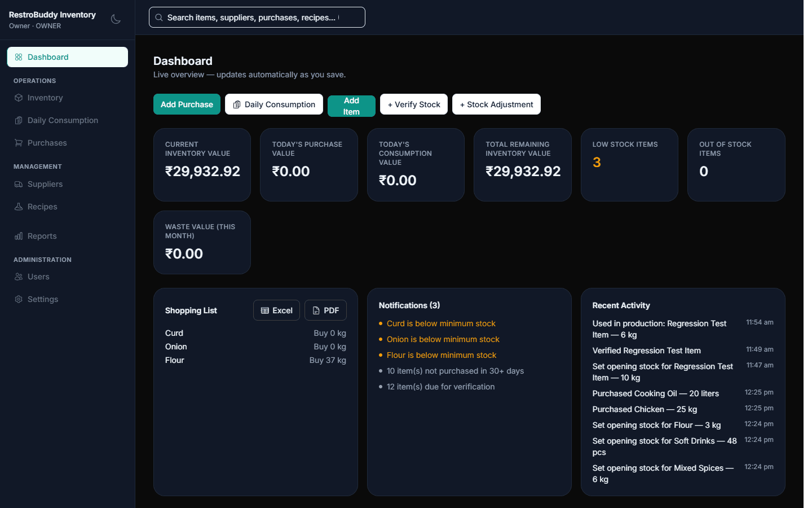Viewport: 812px width, 508px height.
Task: Click '12 item(s) due for verification'
Action: 440,387
